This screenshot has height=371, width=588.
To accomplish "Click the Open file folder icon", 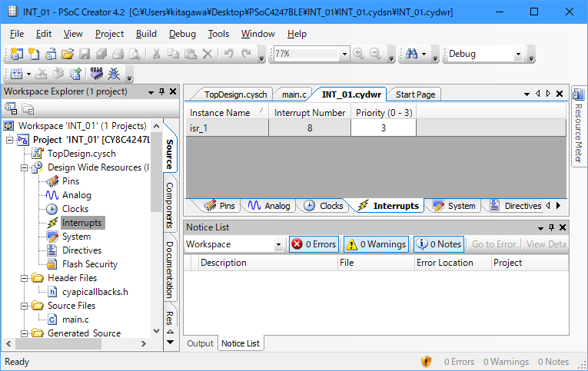I will coord(67,54).
